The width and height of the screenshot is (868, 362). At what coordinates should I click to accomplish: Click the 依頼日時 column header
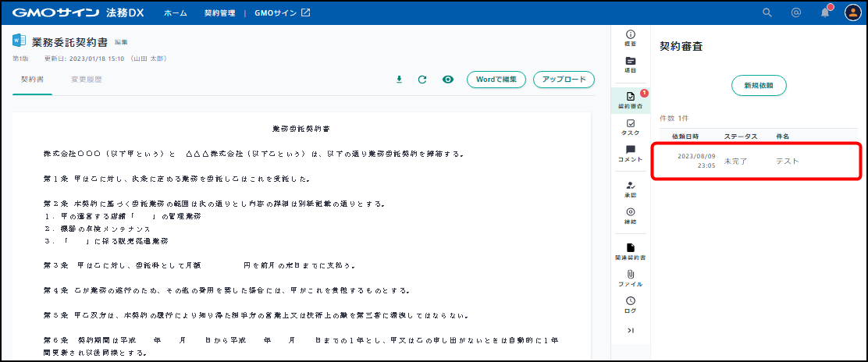click(x=685, y=137)
